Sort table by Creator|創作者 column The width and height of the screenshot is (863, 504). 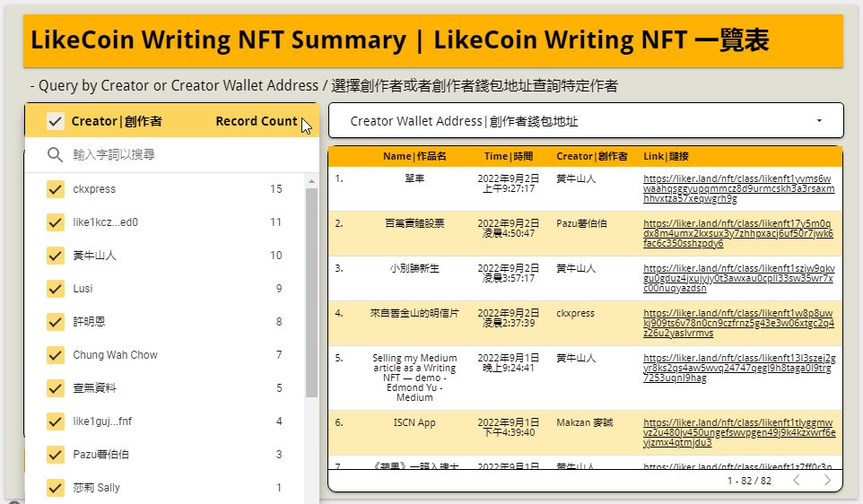(x=591, y=156)
